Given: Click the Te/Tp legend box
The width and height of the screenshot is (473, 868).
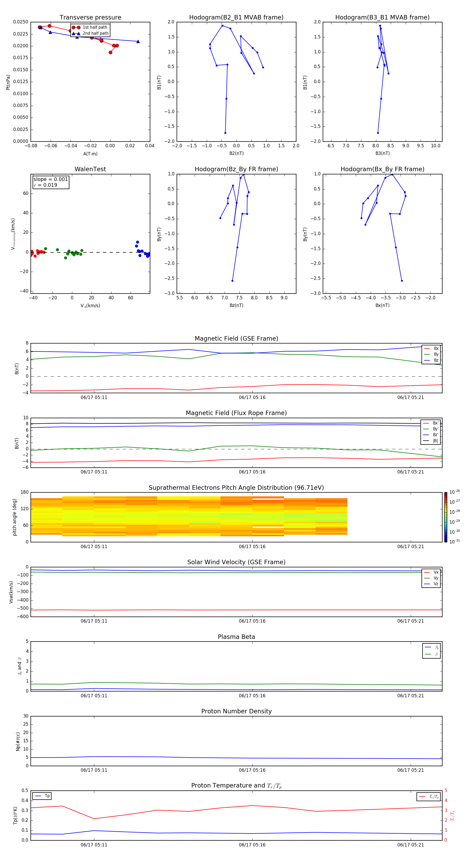Looking at the screenshot, I should click(429, 796).
